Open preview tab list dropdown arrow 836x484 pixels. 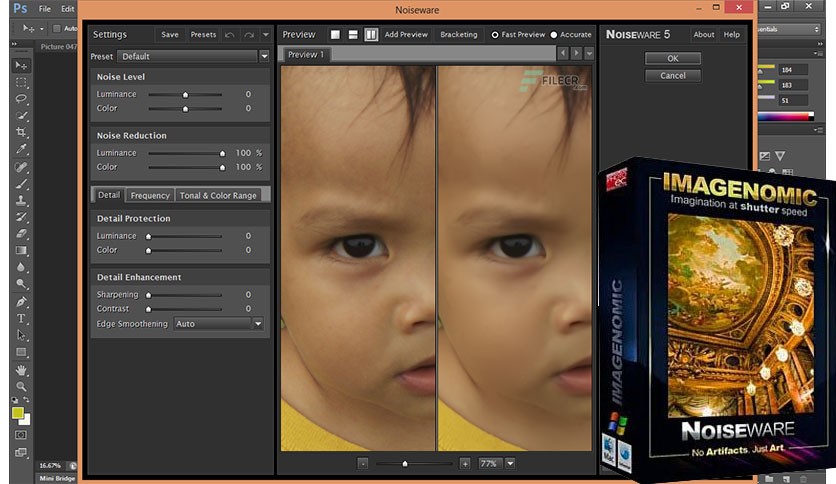589,53
